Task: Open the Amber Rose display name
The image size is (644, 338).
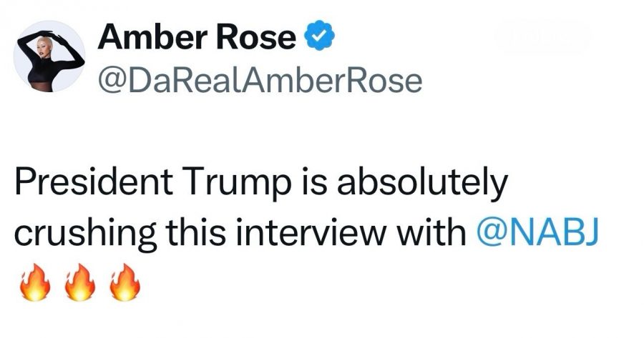Action: click(x=197, y=38)
